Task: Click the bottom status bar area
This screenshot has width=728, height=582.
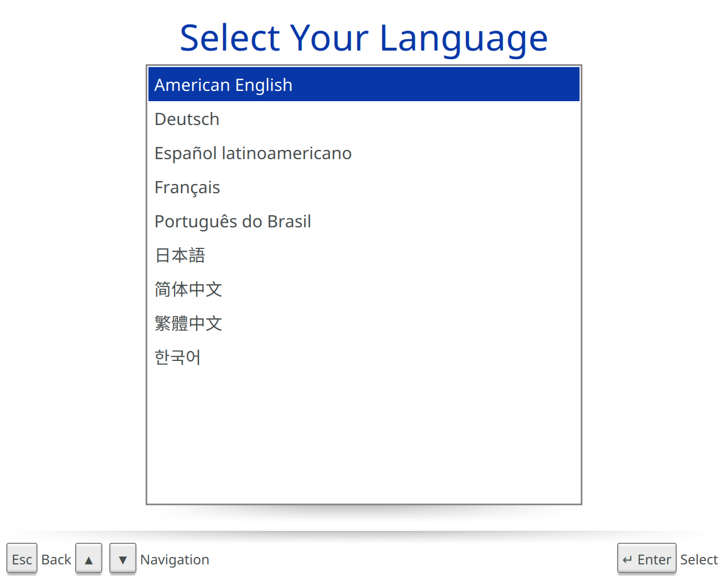Action: (x=364, y=559)
